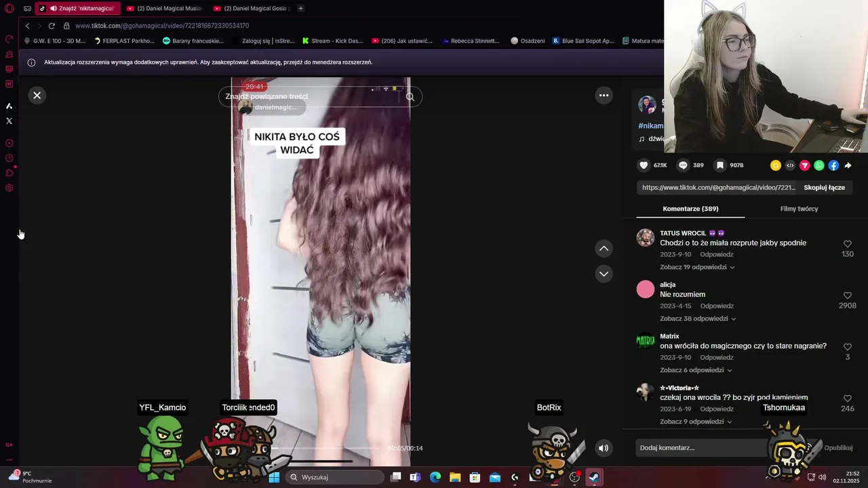Open File Explorer from the taskbar
868x488 pixels.
455,477
